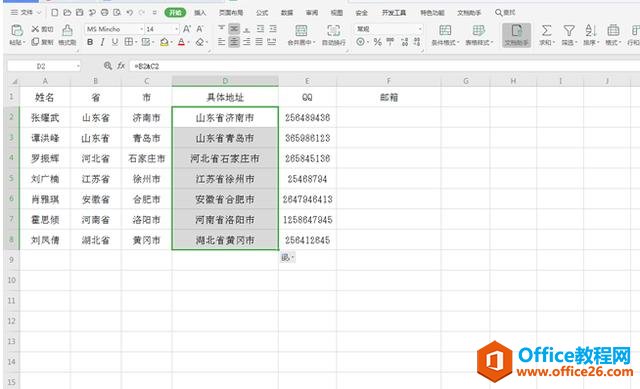
Task: Open the View tab
Action: [337, 13]
